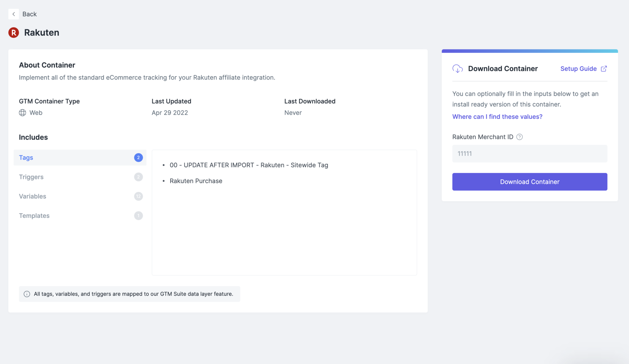This screenshot has height=364, width=629.
Task: Open the Setup Guide link
Action: [x=578, y=69]
